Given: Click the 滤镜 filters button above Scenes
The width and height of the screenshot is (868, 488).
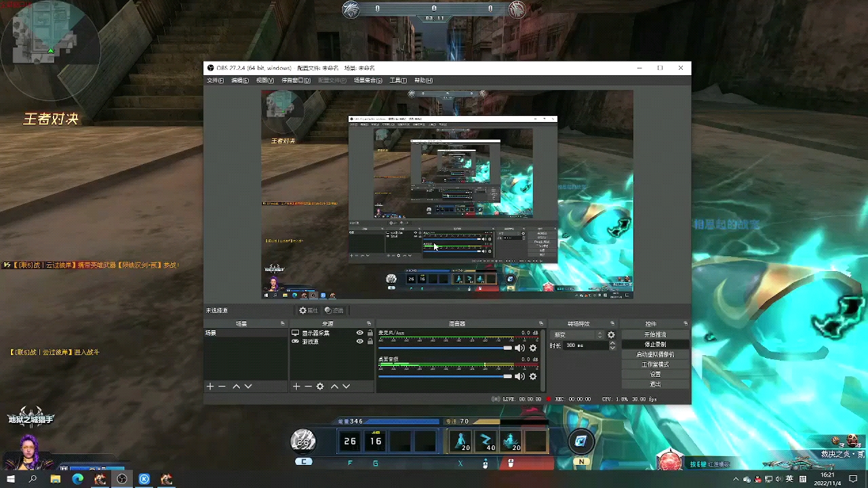Looking at the screenshot, I should coord(334,310).
